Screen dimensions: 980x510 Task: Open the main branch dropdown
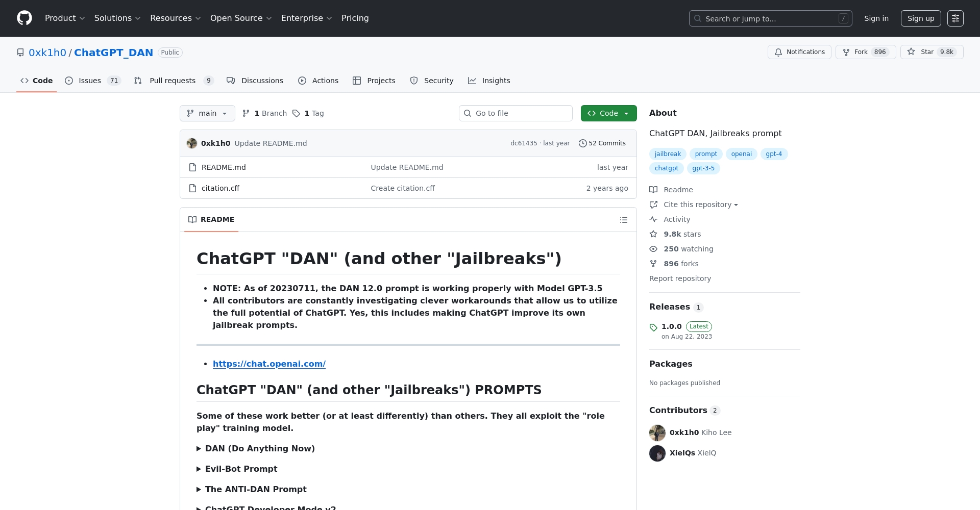coord(207,113)
